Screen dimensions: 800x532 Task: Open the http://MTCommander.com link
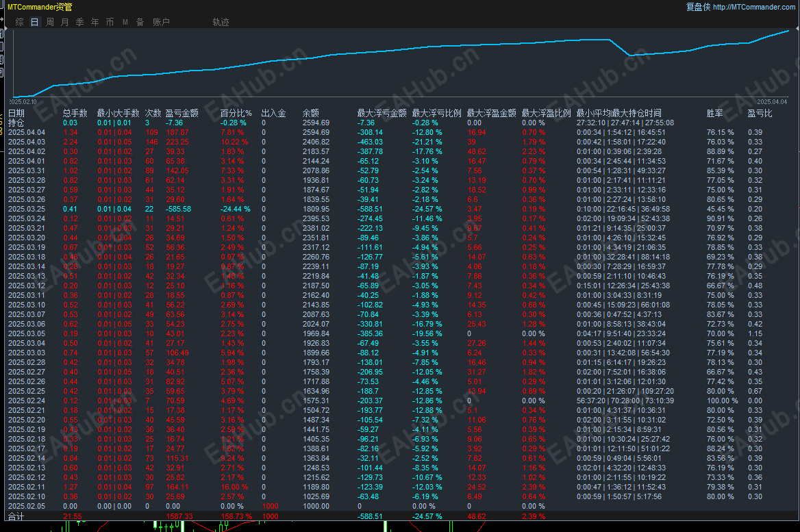(753, 7)
